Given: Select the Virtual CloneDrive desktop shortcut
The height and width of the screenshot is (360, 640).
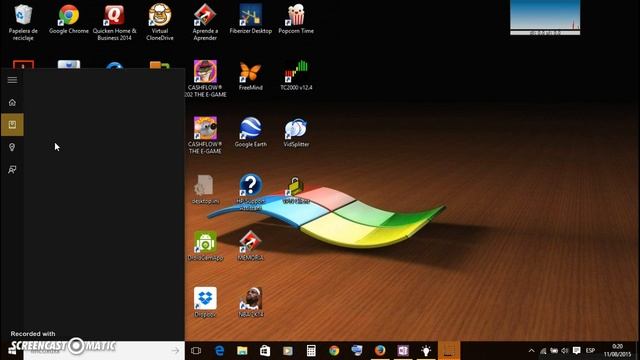Looking at the screenshot, I should [160, 22].
